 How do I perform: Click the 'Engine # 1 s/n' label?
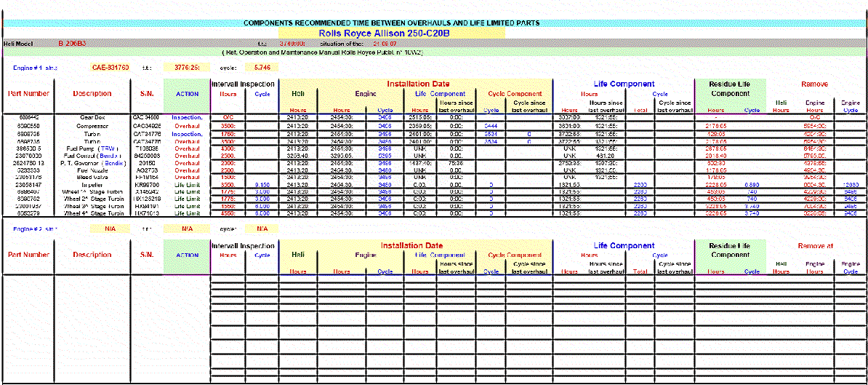pyautogui.click(x=36, y=68)
